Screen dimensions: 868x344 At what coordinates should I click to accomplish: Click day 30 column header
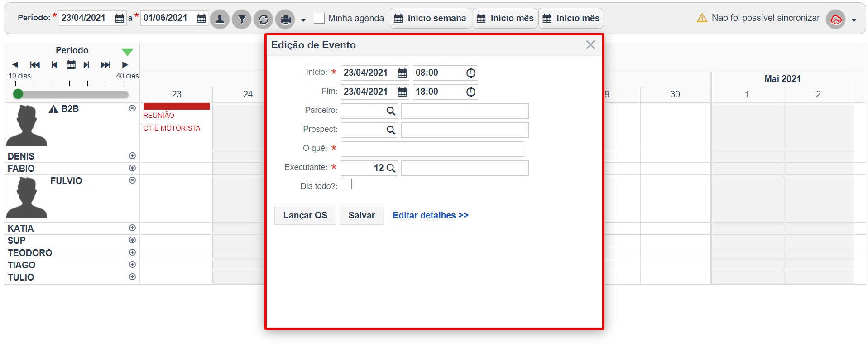675,94
